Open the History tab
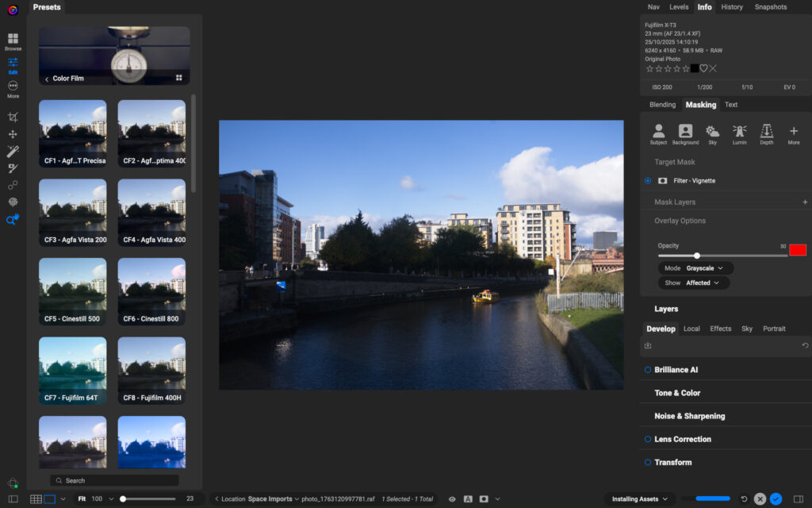The image size is (812, 508). pos(731,7)
